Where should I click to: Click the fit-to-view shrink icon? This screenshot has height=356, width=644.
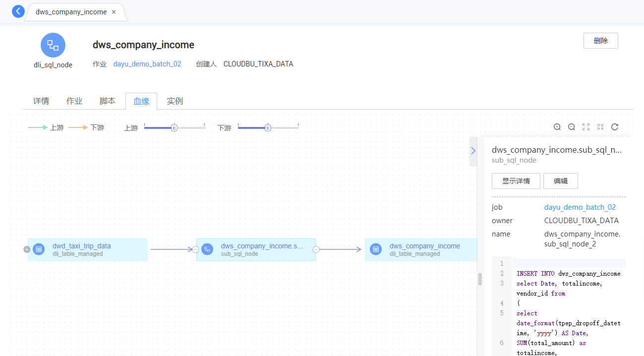point(600,127)
